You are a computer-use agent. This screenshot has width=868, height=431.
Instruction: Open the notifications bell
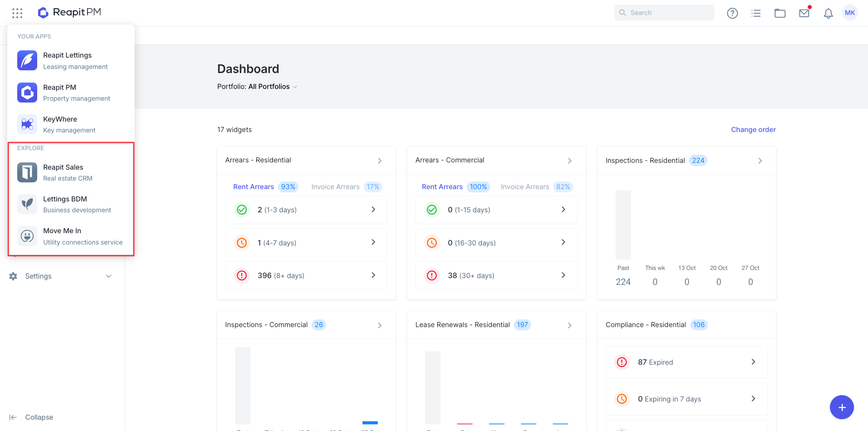click(x=828, y=13)
